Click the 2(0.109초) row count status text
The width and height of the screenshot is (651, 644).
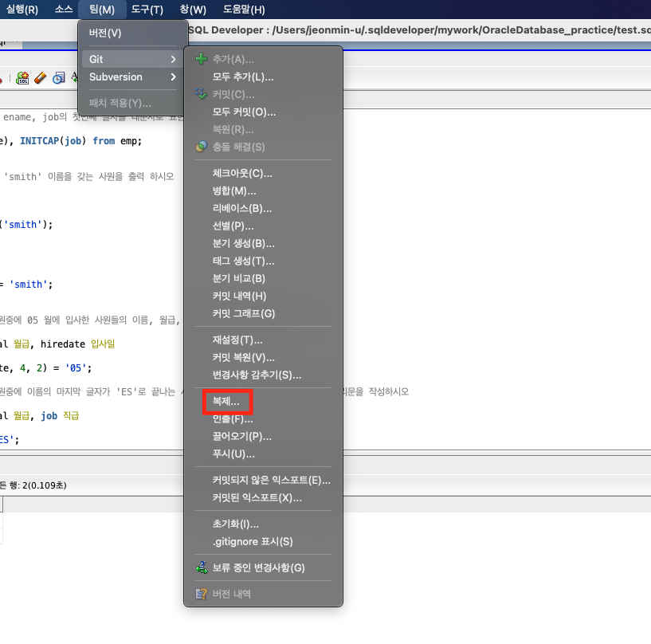point(45,485)
